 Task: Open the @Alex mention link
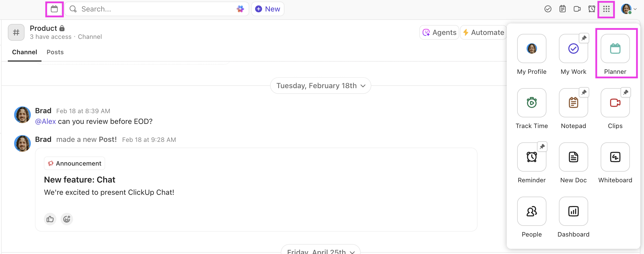[x=45, y=121]
